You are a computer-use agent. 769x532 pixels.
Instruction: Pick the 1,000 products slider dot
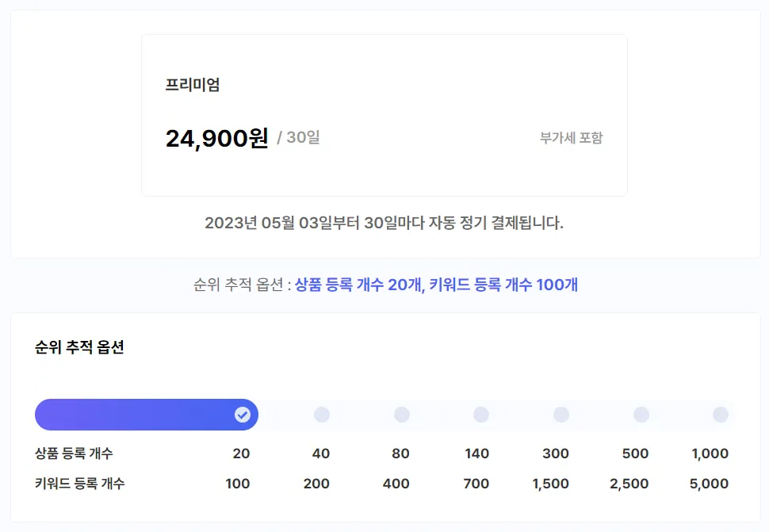coord(721,415)
